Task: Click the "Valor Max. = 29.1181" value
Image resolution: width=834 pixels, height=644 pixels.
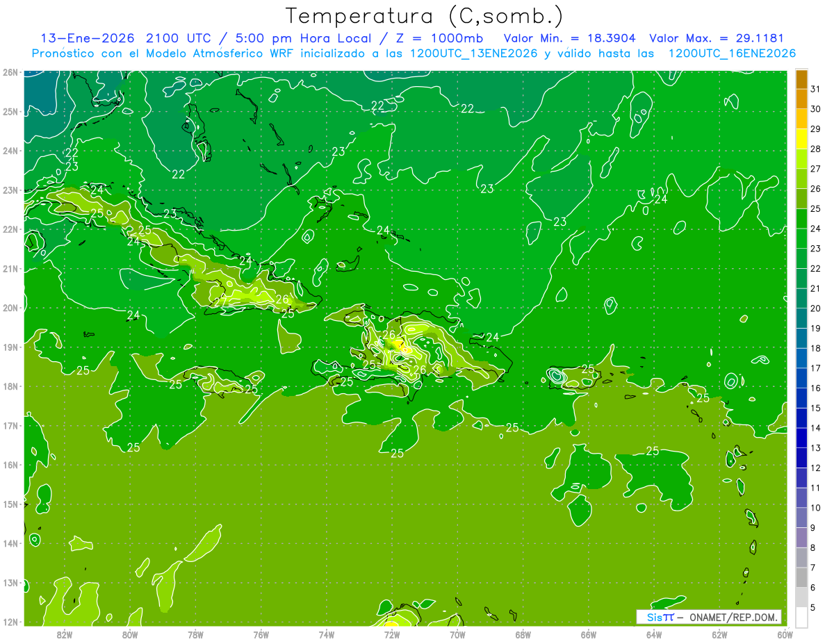Action: tap(717, 38)
